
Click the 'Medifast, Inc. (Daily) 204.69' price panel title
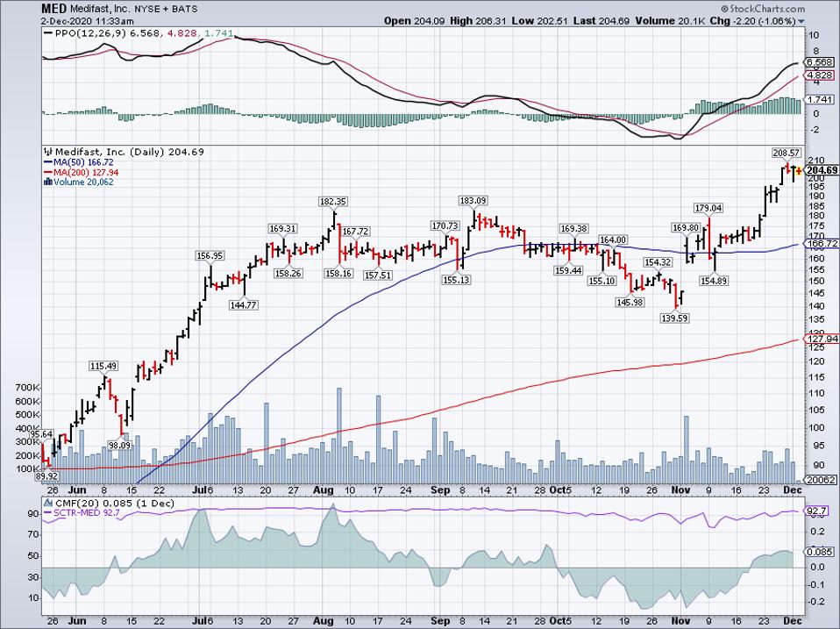pos(129,152)
